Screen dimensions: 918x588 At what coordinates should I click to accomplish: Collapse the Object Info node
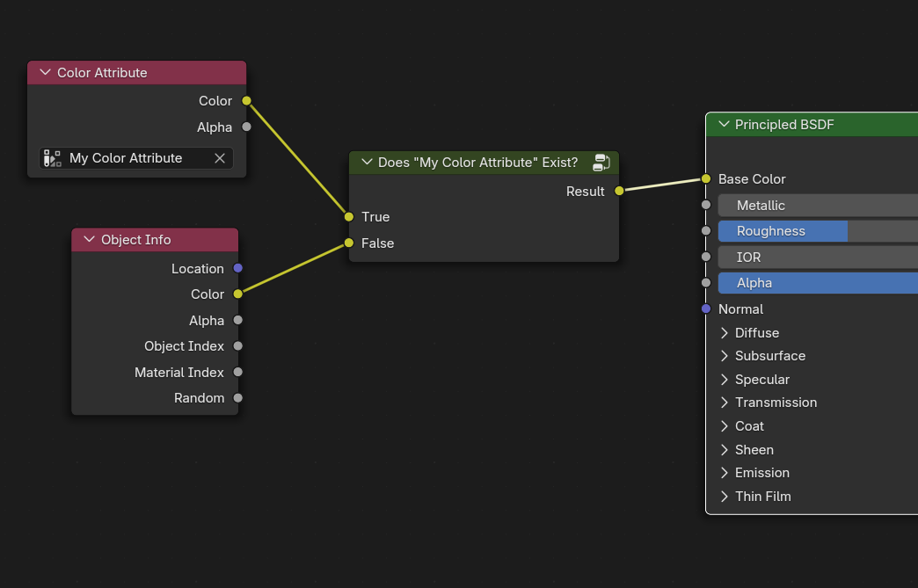[x=89, y=240]
